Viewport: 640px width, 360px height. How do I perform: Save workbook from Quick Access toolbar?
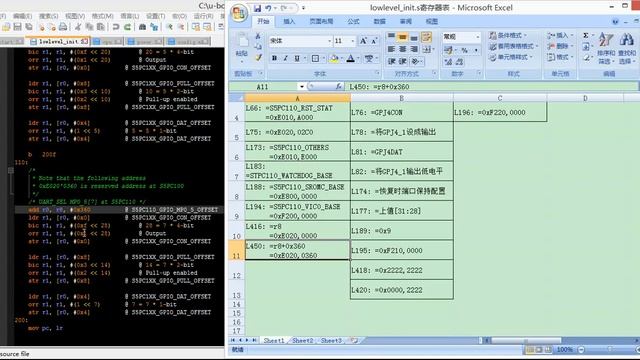[257, 8]
